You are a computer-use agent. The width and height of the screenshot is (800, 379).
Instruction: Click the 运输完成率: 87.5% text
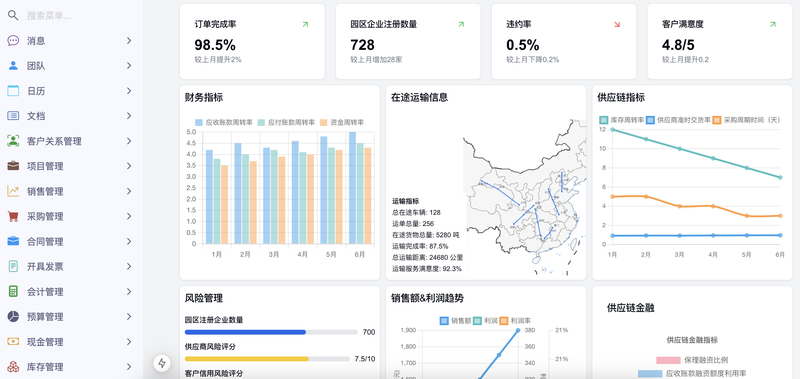pyautogui.click(x=420, y=246)
